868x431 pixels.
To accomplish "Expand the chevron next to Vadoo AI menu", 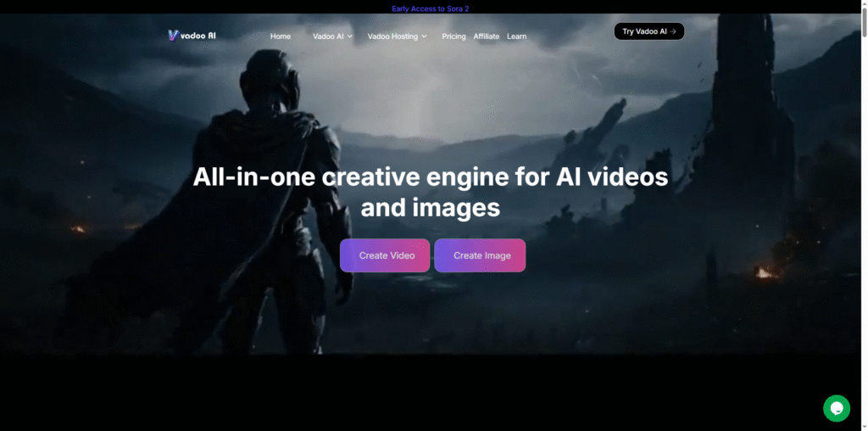I will pyautogui.click(x=349, y=36).
